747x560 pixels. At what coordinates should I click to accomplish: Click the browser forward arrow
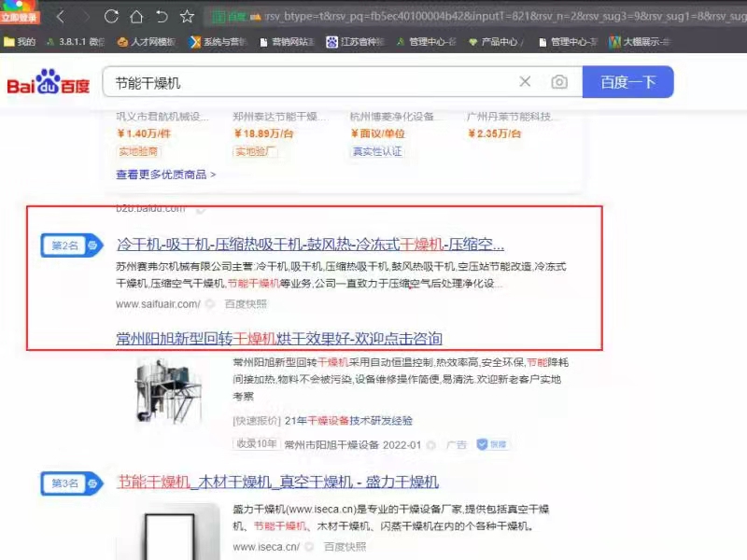tap(86, 17)
